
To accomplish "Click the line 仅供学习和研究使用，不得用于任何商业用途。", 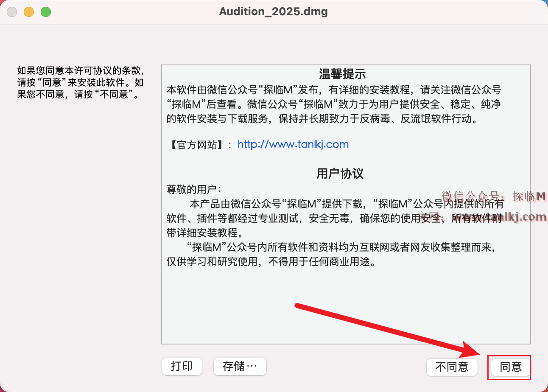I will [x=271, y=262].
